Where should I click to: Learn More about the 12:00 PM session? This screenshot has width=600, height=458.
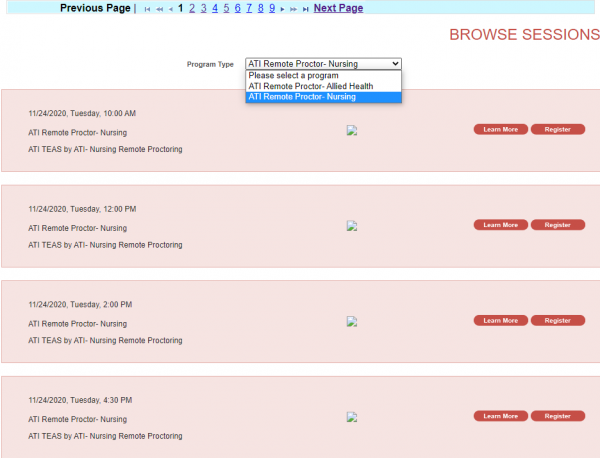pos(500,225)
